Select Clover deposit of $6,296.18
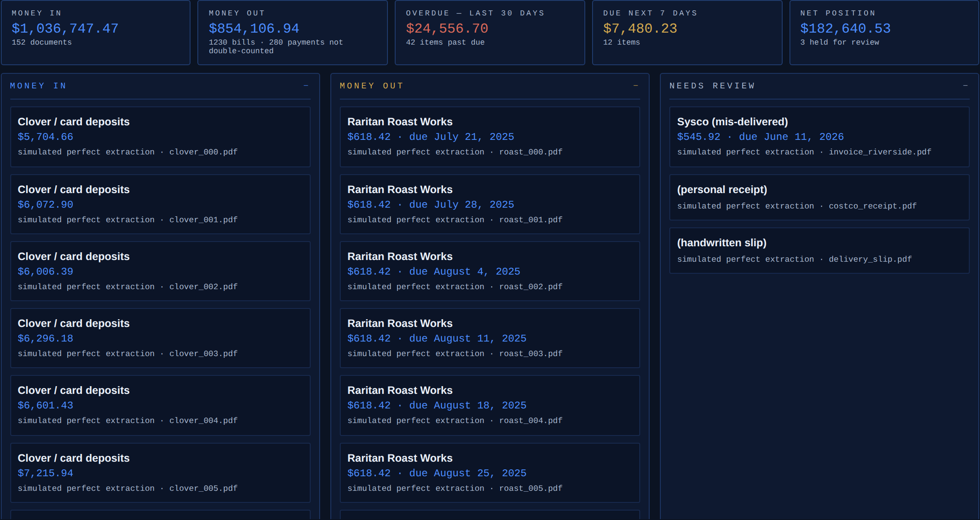 tap(160, 338)
